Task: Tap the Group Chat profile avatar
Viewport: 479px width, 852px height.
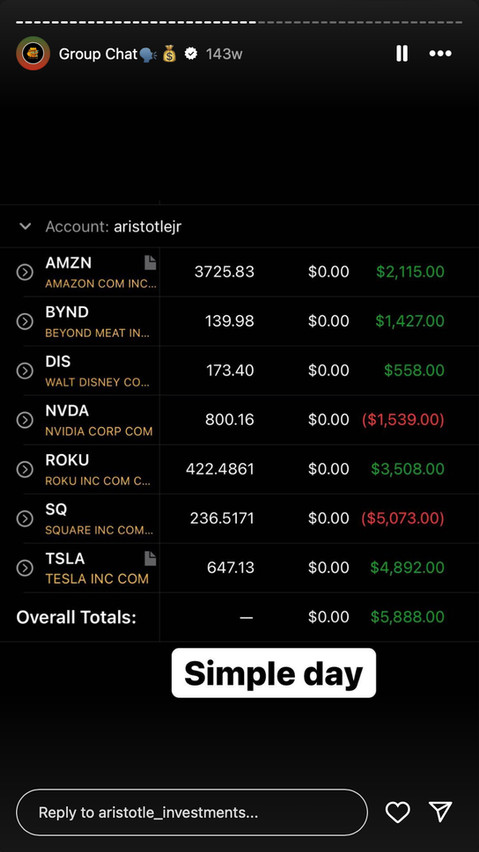Action: tap(33, 53)
